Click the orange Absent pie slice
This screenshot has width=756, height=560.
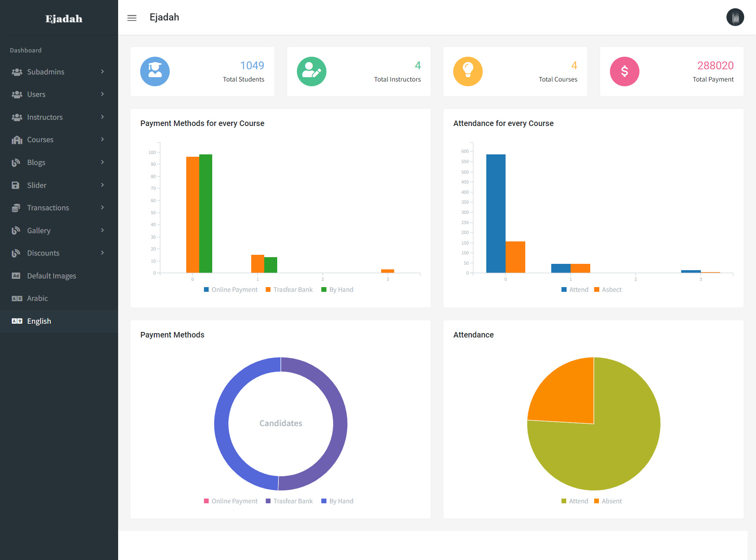tap(567, 394)
